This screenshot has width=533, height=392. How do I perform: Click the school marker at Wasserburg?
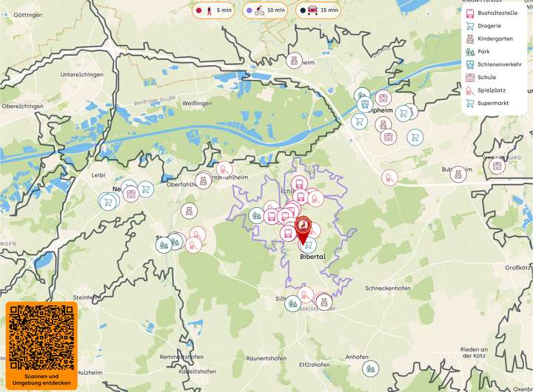[x=497, y=166]
